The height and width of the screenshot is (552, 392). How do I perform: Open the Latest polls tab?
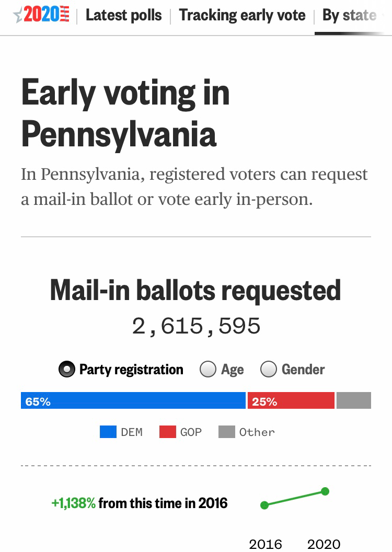pyautogui.click(x=123, y=16)
